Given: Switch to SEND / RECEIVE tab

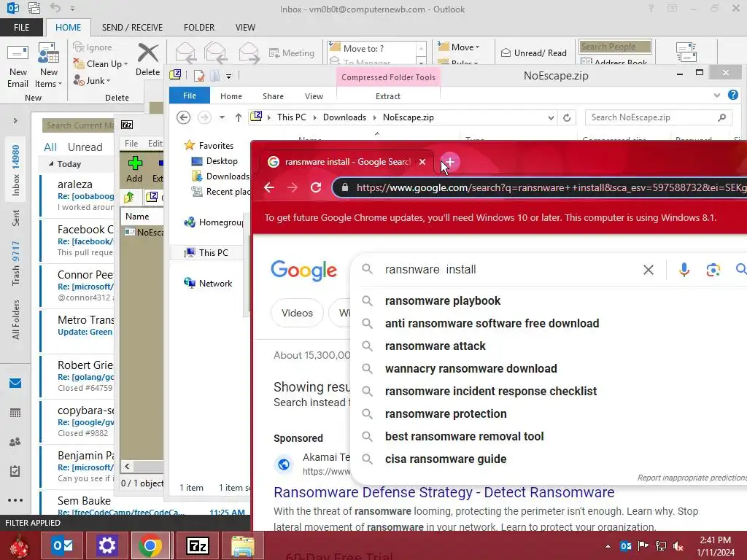Looking at the screenshot, I should point(132,27).
